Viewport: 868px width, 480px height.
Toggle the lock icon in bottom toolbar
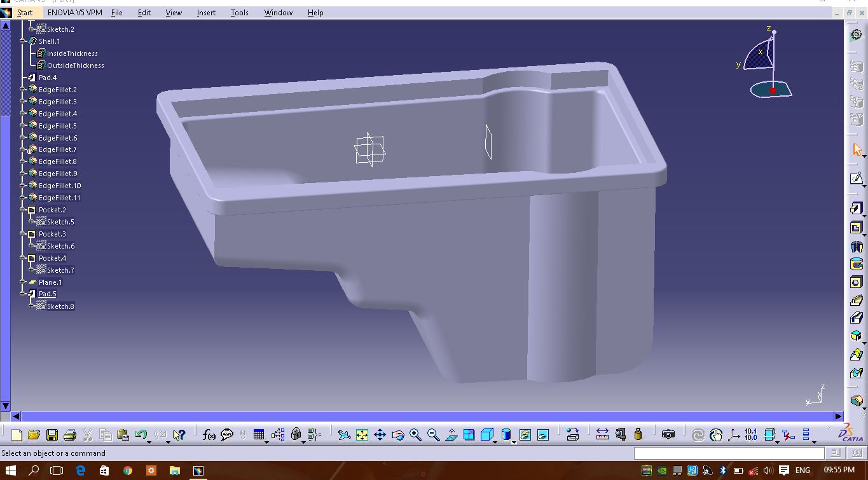tap(296, 435)
